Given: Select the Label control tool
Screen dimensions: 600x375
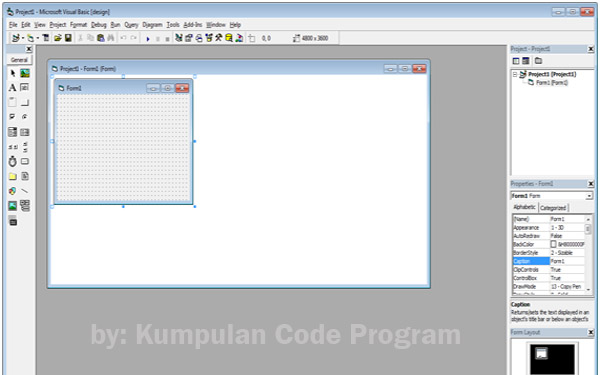Looking at the screenshot, I should 13,88.
